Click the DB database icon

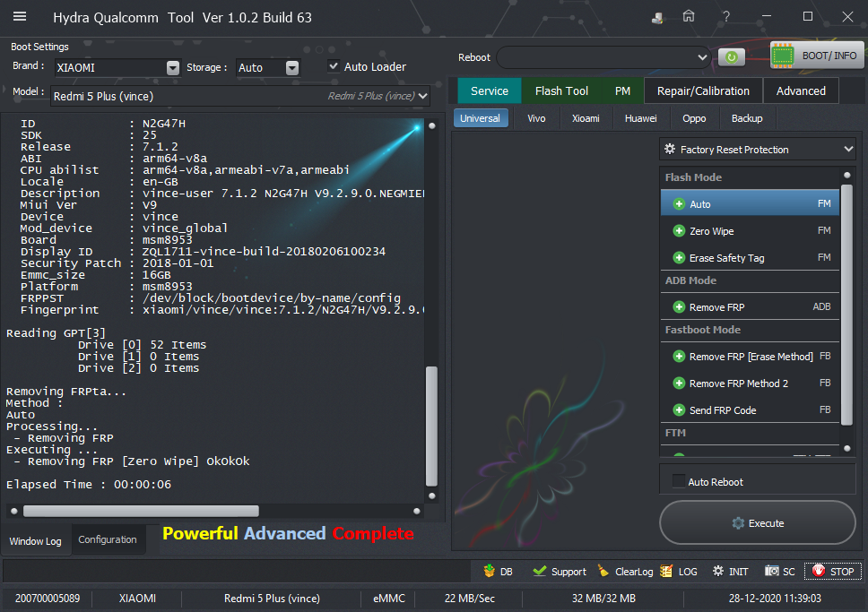489,571
